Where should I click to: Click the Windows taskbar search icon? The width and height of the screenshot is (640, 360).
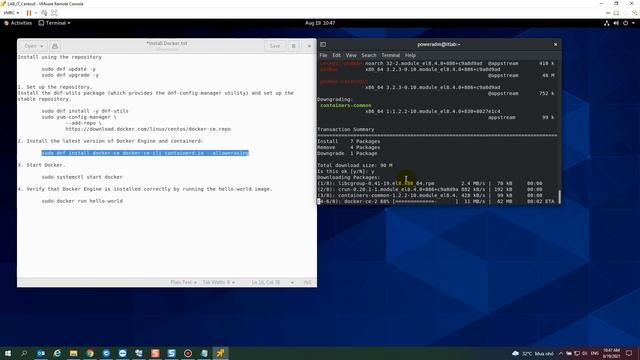point(24,353)
